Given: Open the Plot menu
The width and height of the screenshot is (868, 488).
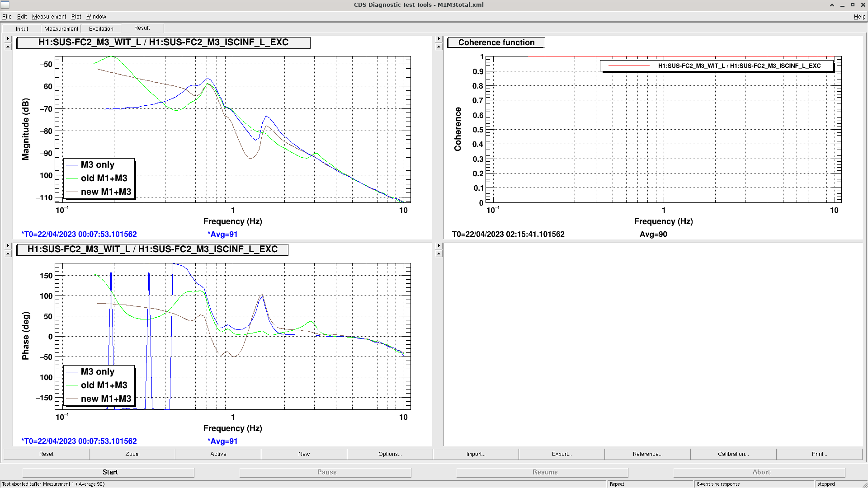Looking at the screenshot, I should (76, 17).
